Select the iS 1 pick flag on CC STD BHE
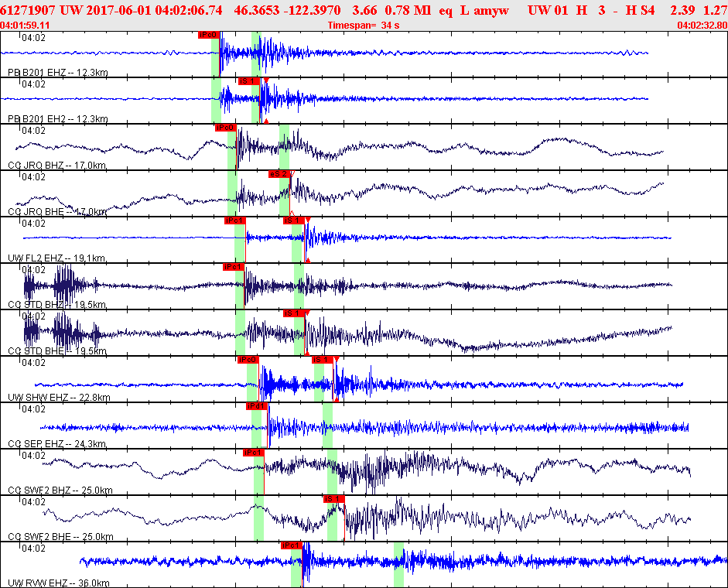Image resolution: width=728 pixels, height=588 pixels. (x=294, y=313)
